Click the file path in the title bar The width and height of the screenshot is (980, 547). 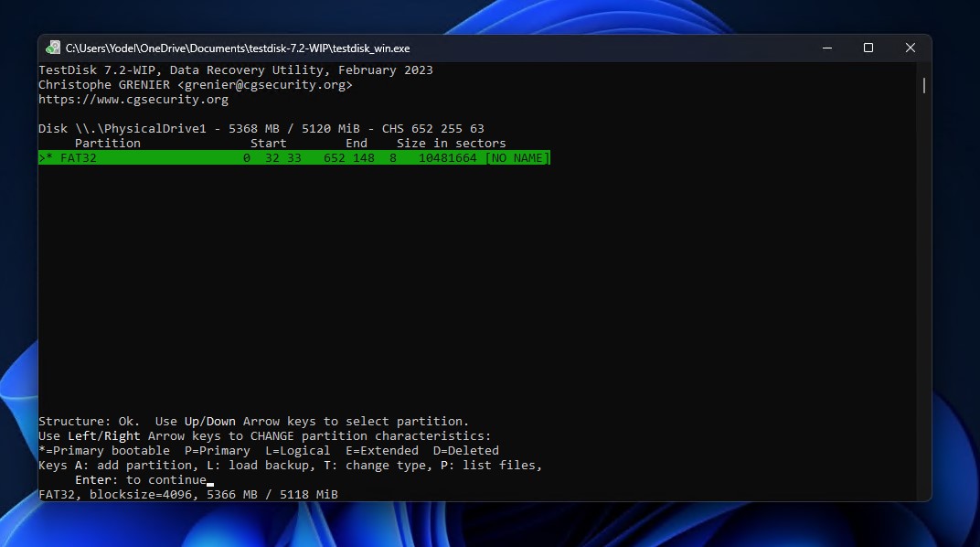point(238,48)
